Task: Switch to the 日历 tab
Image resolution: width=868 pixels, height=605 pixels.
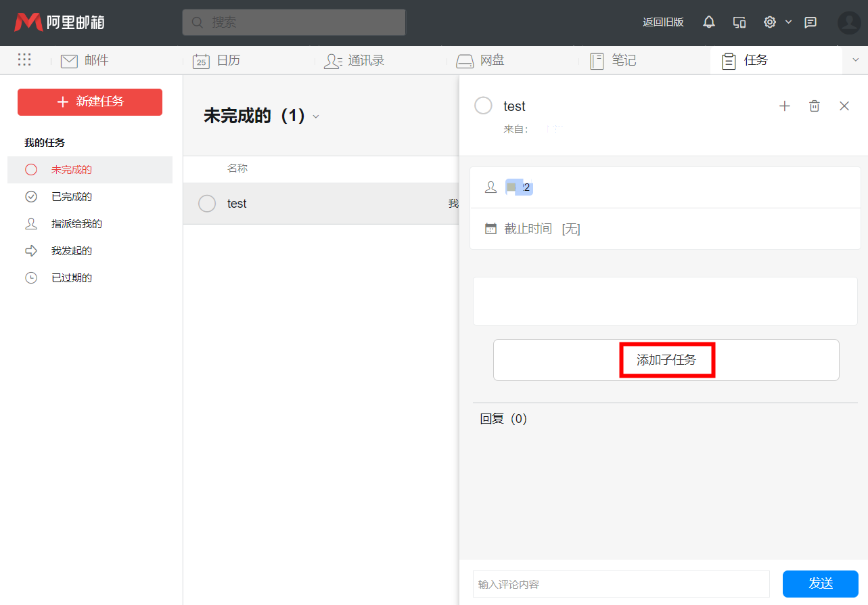Action: tap(217, 61)
